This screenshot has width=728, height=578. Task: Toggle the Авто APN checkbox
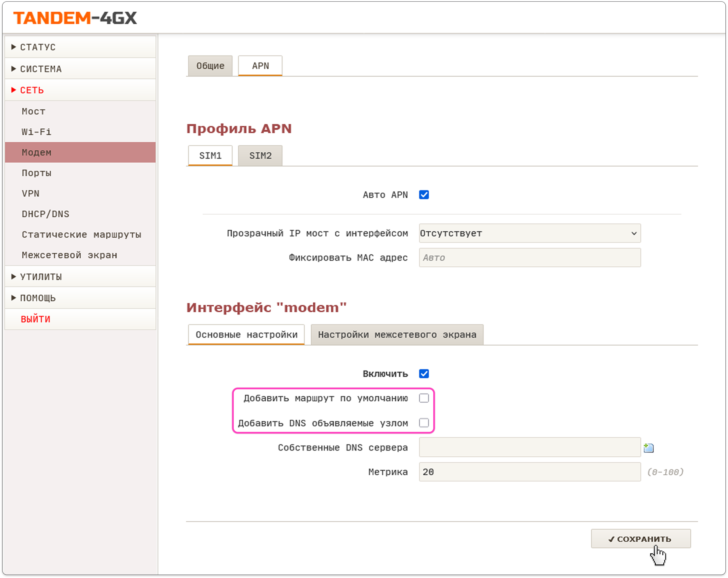point(424,195)
